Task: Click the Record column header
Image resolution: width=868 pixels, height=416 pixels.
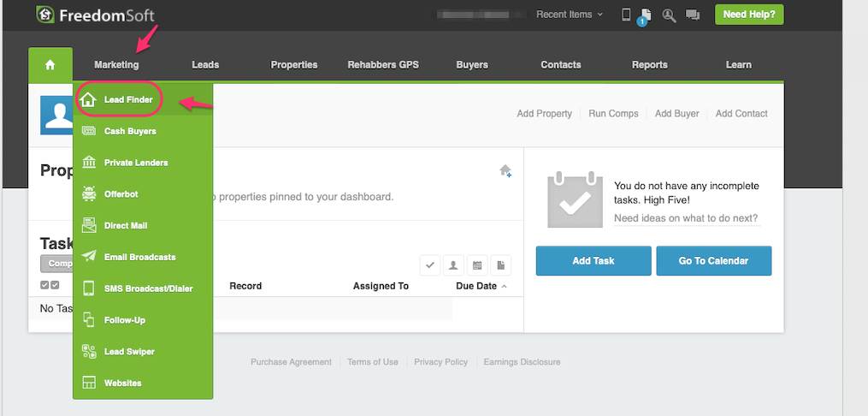Action: [245, 287]
